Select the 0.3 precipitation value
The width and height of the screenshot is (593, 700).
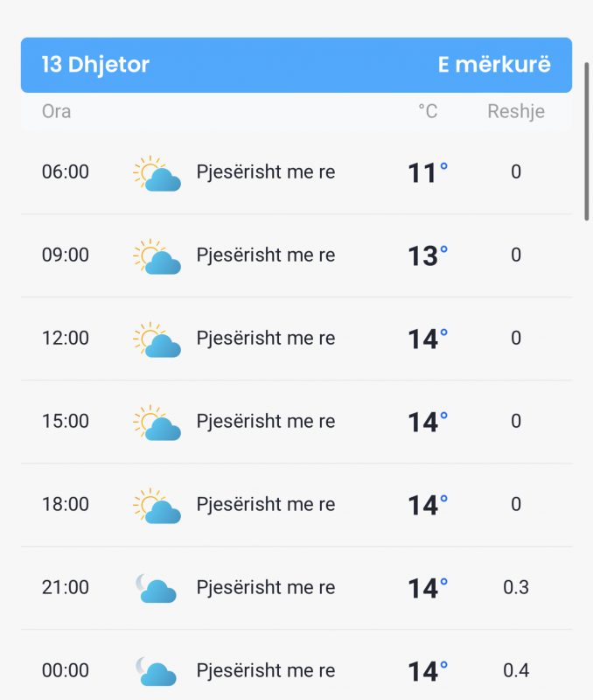pos(516,587)
